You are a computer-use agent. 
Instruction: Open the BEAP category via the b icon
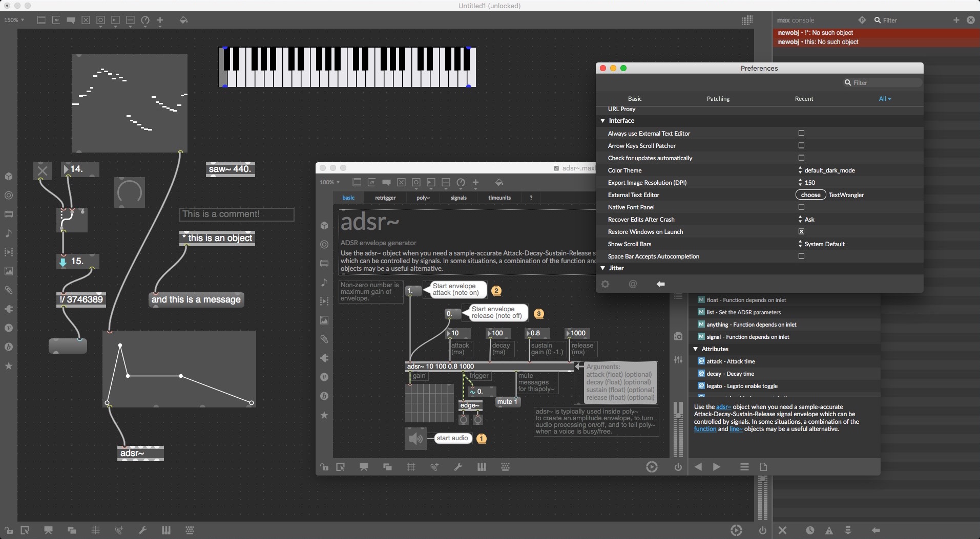pyautogui.click(x=9, y=347)
